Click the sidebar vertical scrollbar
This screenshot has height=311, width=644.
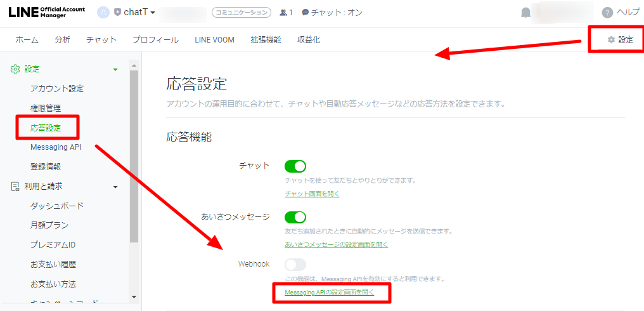click(134, 159)
